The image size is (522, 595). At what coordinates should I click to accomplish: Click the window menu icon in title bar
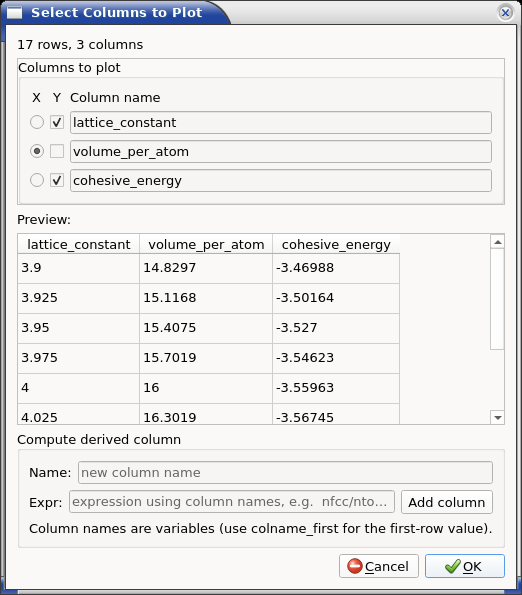[15, 13]
